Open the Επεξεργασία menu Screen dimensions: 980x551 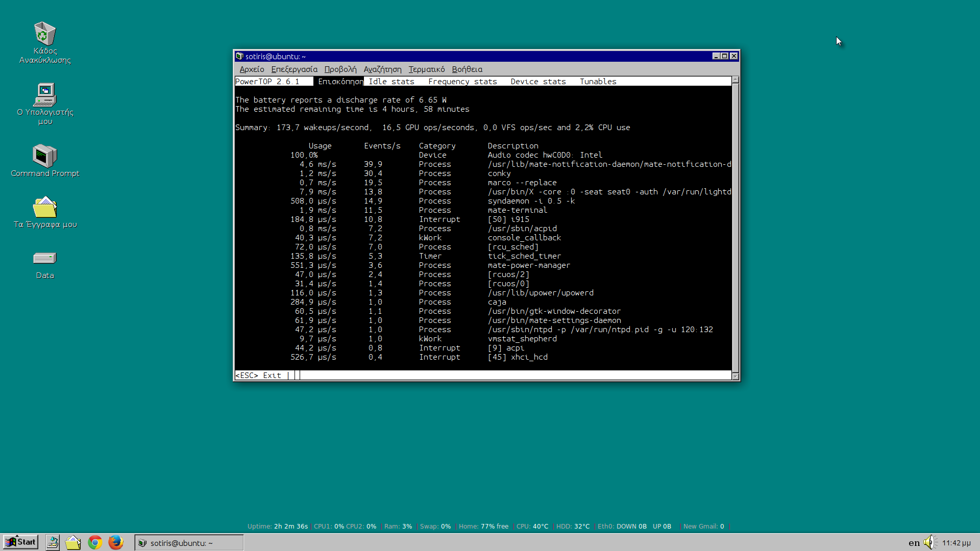tap(294, 69)
